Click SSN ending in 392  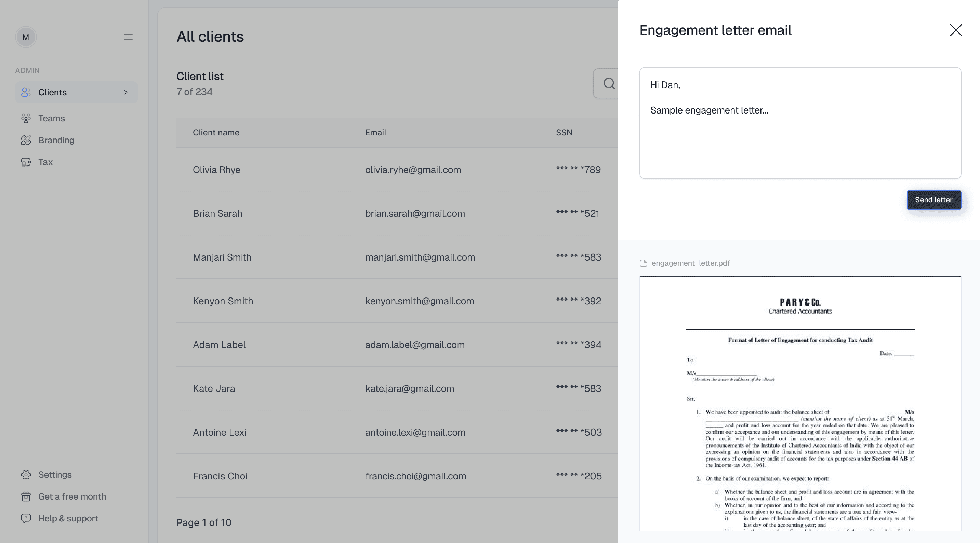click(579, 301)
